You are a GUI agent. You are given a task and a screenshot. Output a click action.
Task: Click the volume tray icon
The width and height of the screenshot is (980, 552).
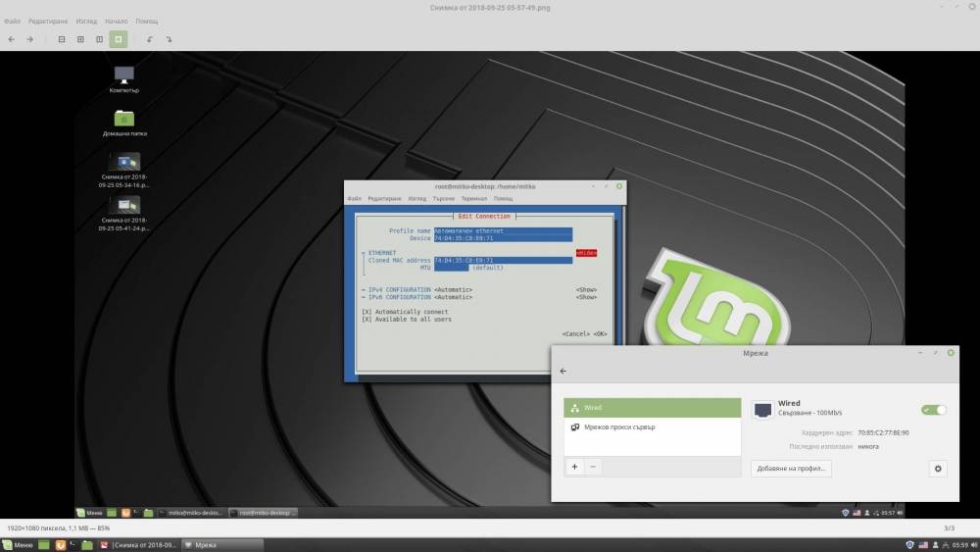(x=974, y=545)
